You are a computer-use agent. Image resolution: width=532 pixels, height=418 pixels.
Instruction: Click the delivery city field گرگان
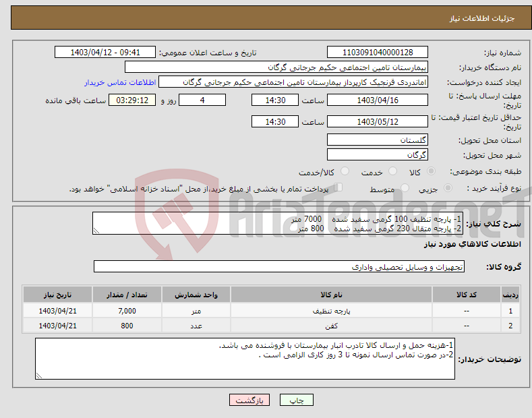(378, 154)
